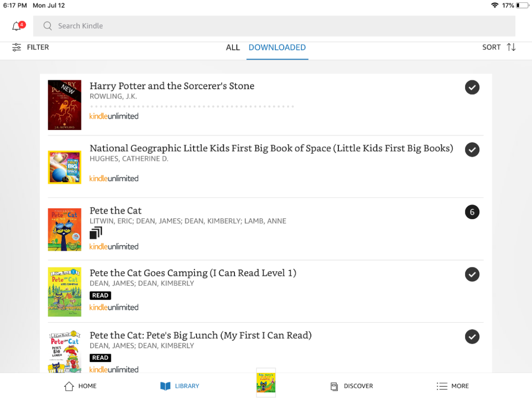Open the National Geographic Space book cover
This screenshot has height=399, width=532.
[65, 167]
